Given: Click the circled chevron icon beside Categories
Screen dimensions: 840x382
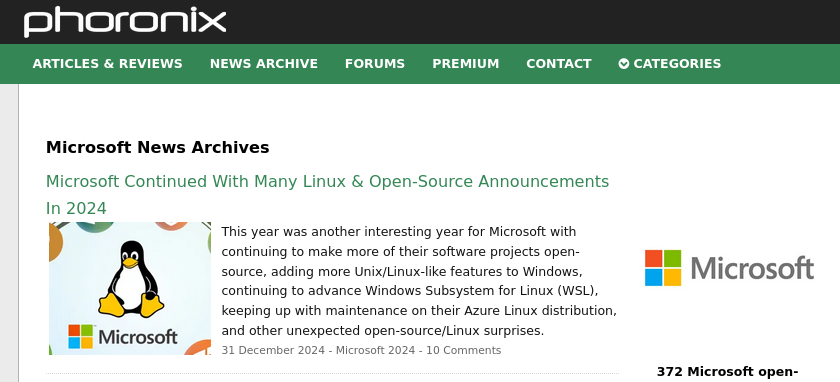Looking at the screenshot, I should (x=624, y=64).
